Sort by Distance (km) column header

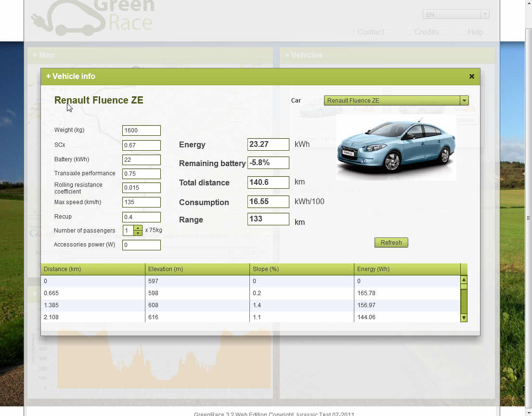(93, 269)
